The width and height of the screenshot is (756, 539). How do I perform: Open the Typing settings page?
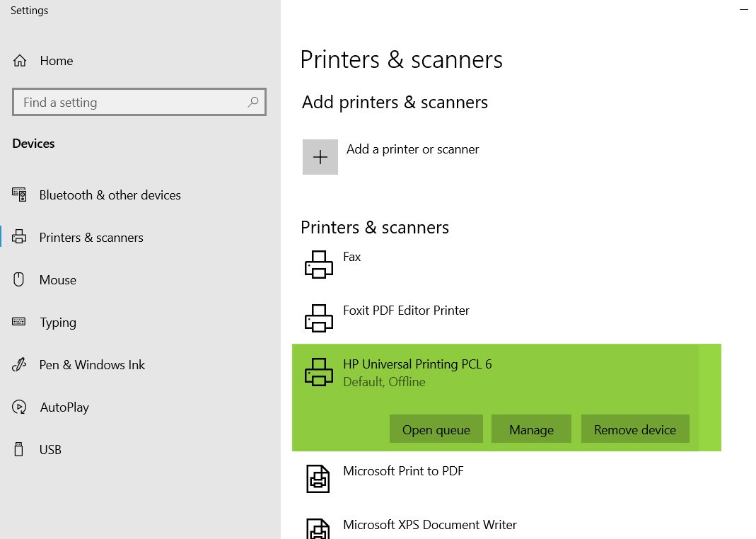point(58,322)
